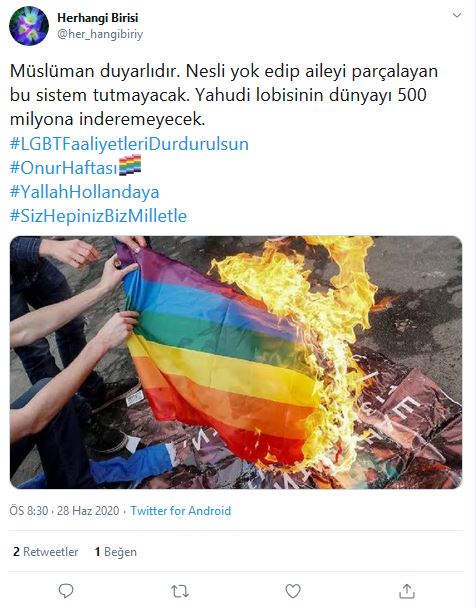Open hashtag #YallahHollandaya
Screen dimensions: 476x608
click(x=85, y=192)
